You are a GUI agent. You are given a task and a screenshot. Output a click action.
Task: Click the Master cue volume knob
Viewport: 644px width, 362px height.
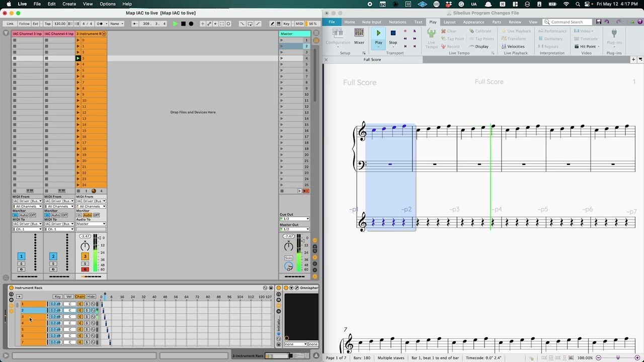coord(288,266)
